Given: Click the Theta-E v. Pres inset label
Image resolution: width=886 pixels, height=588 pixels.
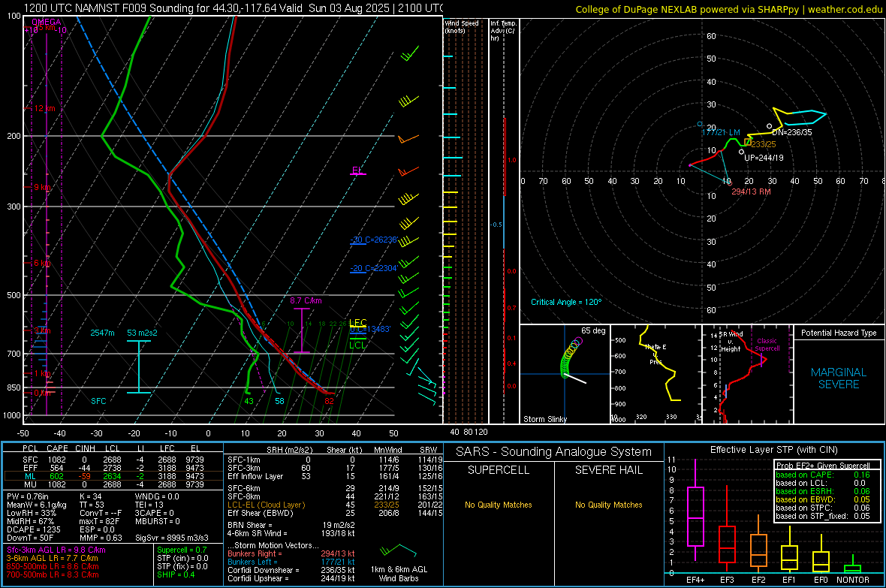Looking at the screenshot, I should 655,354.
